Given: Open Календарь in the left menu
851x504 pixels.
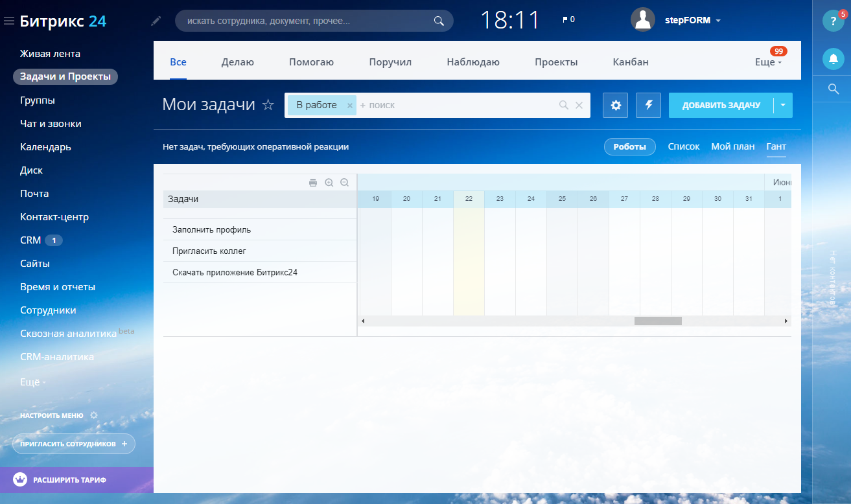Looking at the screenshot, I should 45,147.
